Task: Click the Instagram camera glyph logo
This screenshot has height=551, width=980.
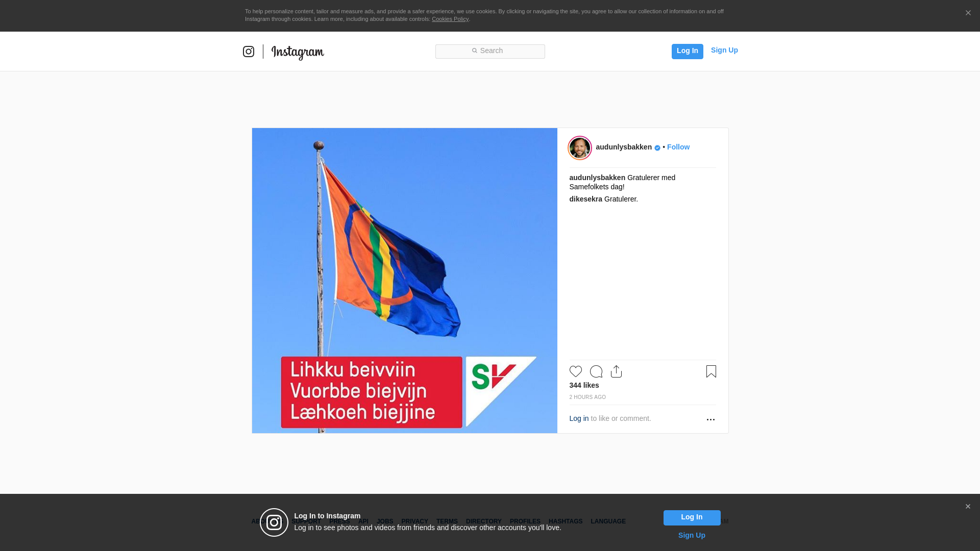Action: (x=249, y=52)
